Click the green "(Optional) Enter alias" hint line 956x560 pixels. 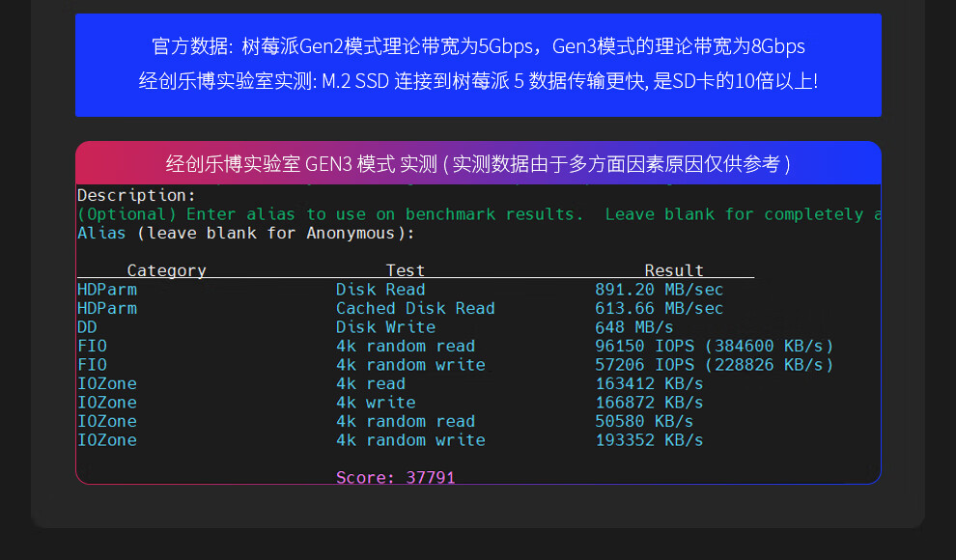[x=478, y=214]
